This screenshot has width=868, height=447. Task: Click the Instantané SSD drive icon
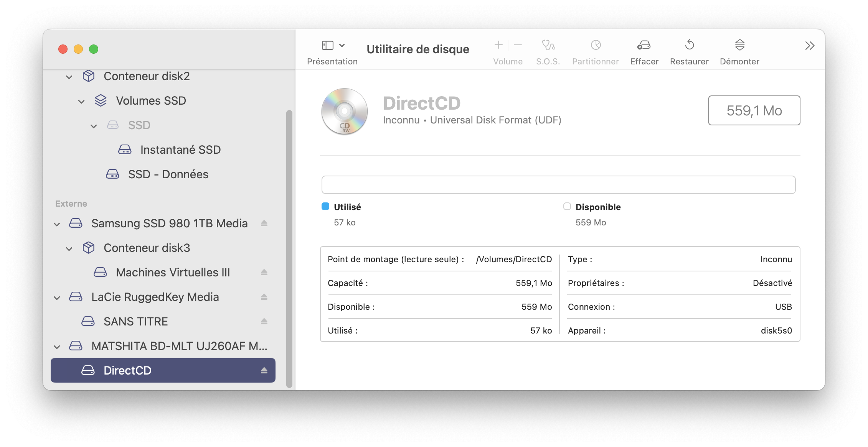(125, 150)
